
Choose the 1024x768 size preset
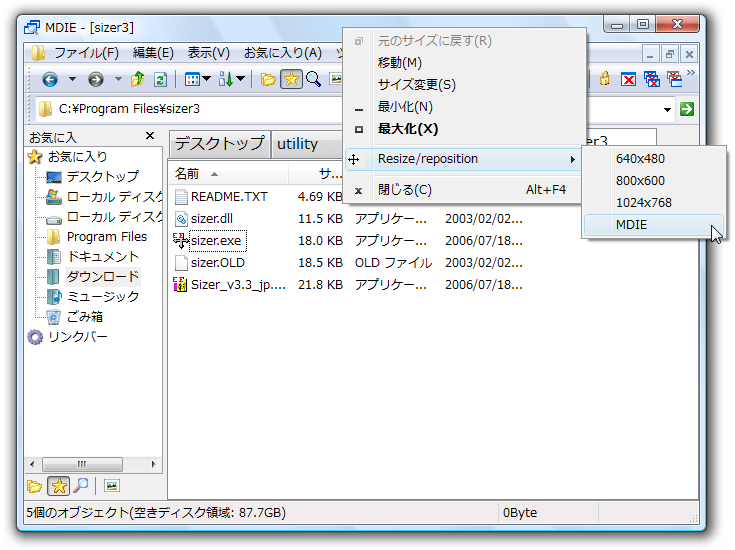[x=653, y=203]
